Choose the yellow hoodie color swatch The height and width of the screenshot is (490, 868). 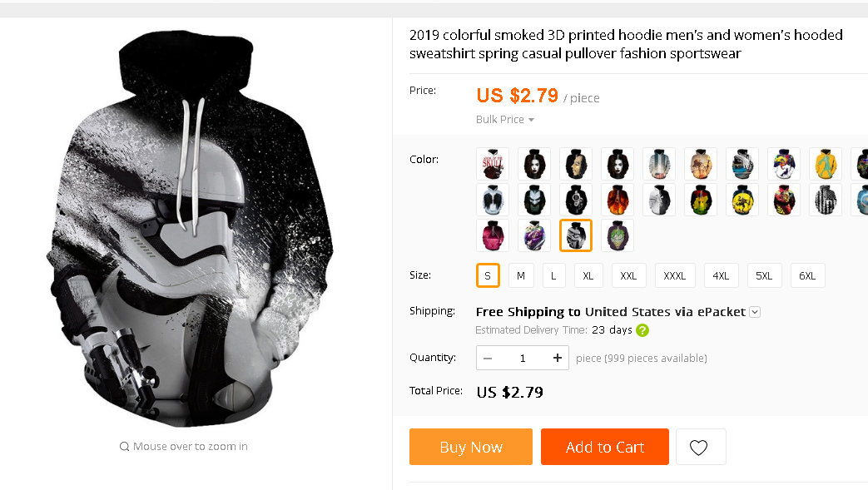(826, 164)
